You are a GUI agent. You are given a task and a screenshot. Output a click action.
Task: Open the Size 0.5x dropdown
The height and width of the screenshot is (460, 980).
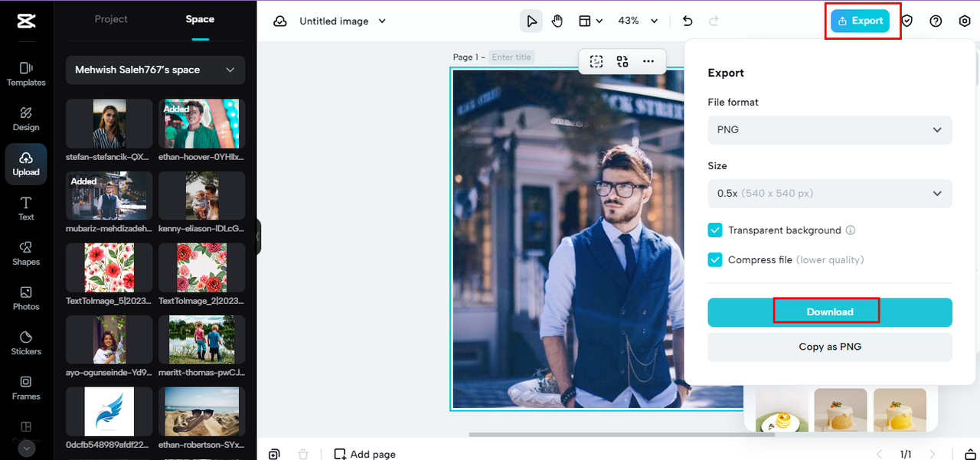(x=830, y=194)
